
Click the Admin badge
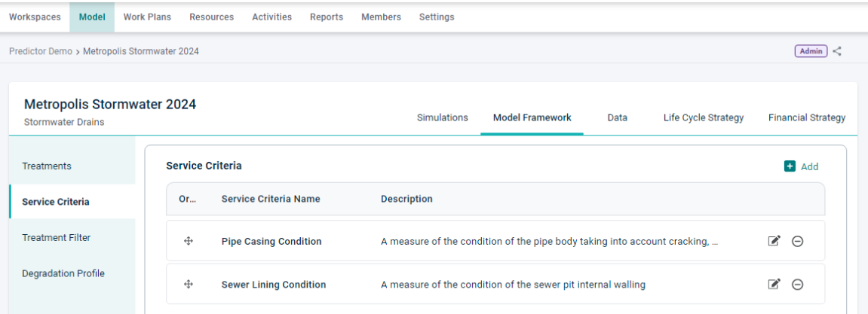(811, 51)
